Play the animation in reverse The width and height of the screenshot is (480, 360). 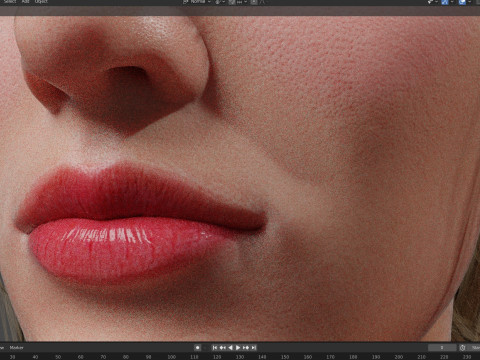pyautogui.click(x=230, y=348)
